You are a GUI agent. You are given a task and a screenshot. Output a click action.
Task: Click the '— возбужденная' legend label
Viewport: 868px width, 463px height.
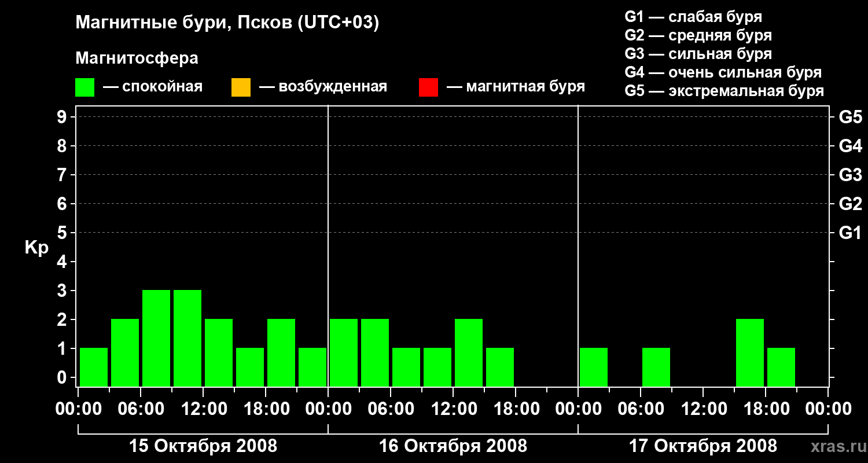[323, 87]
